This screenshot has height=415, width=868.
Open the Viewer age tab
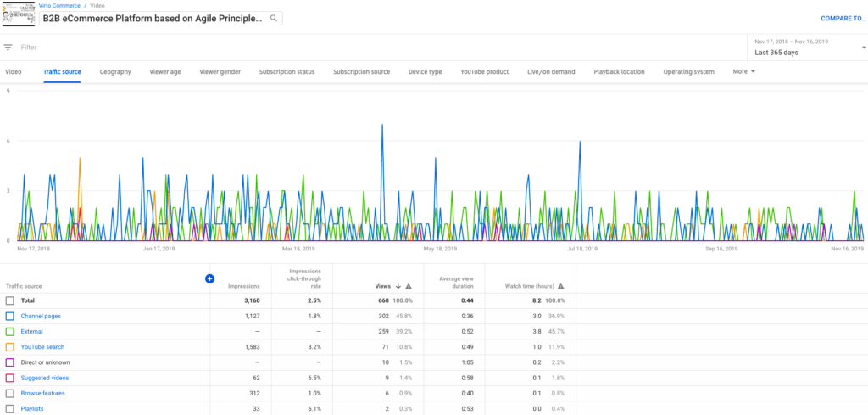coord(165,72)
